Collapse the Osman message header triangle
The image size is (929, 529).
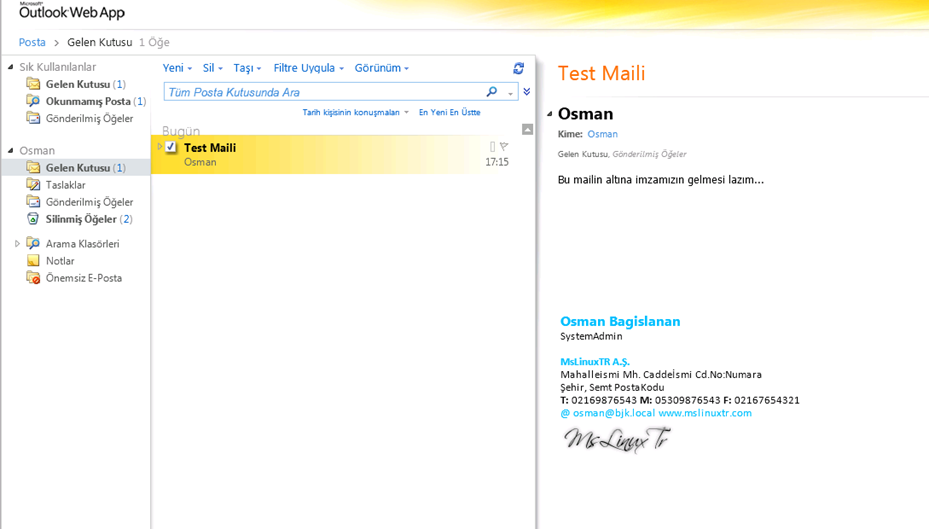click(x=549, y=114)
